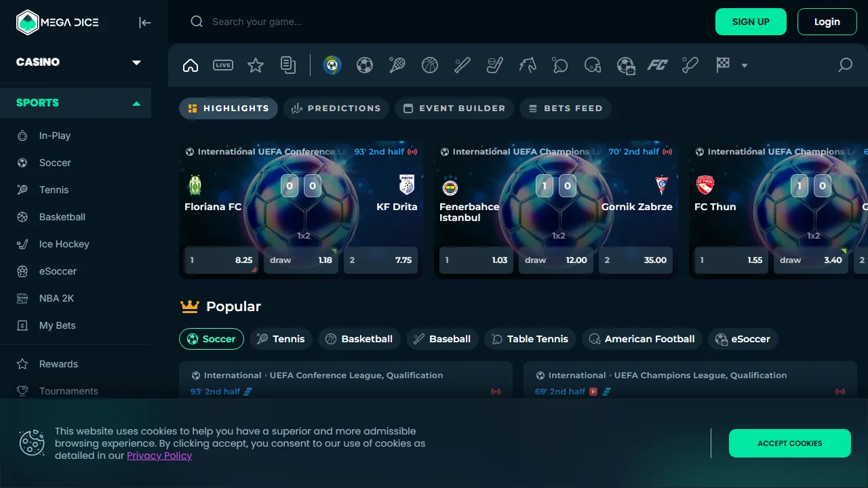Select the FC game icon

(x=658, y=65)
